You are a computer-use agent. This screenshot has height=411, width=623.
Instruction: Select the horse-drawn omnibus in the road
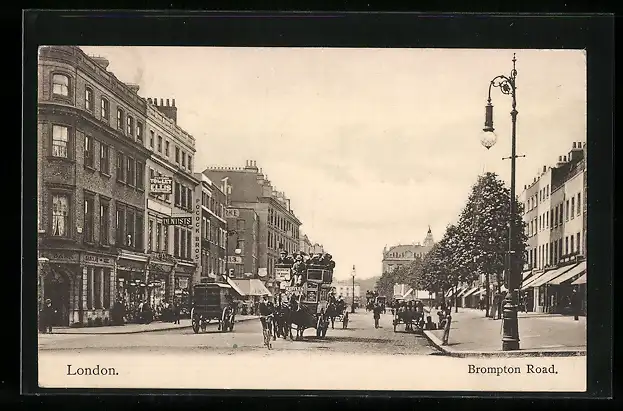coord(306,295)
